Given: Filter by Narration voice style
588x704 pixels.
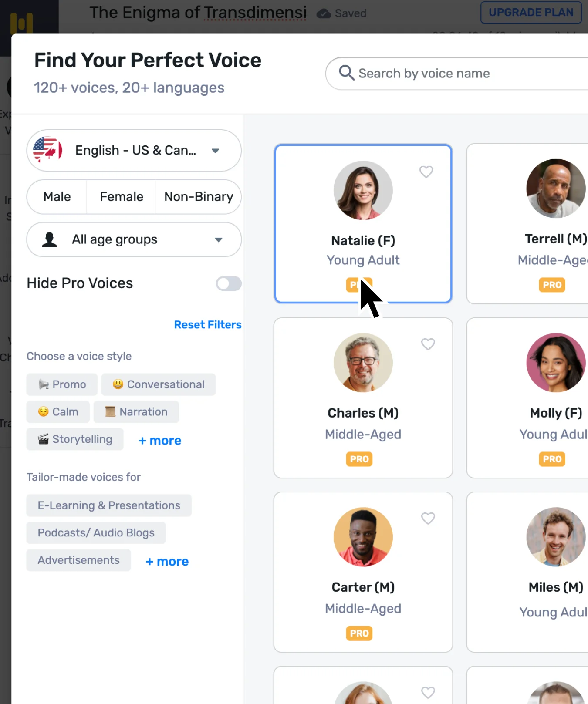Looking at the screenshot, I should 136,412.
